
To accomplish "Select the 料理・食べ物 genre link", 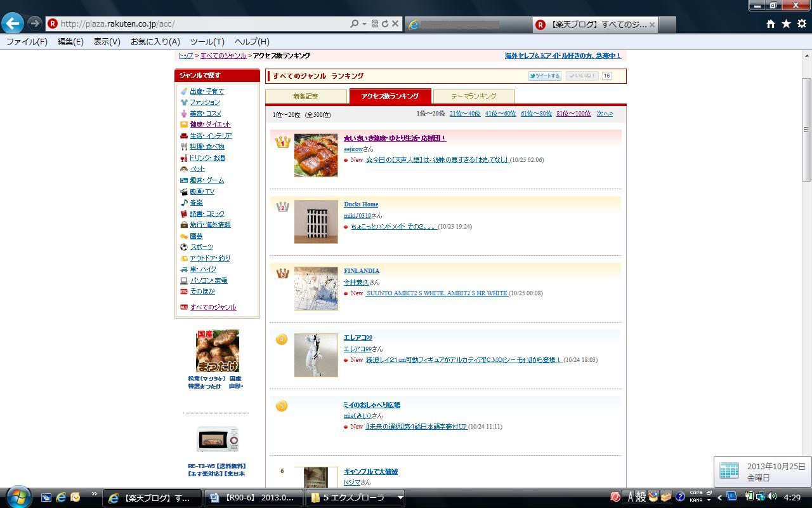I will pos(207,147).
